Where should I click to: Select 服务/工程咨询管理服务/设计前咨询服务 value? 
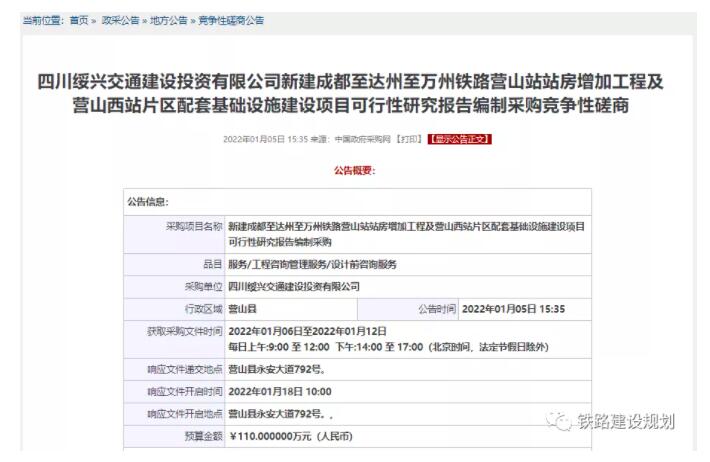(x=312, y=265)
